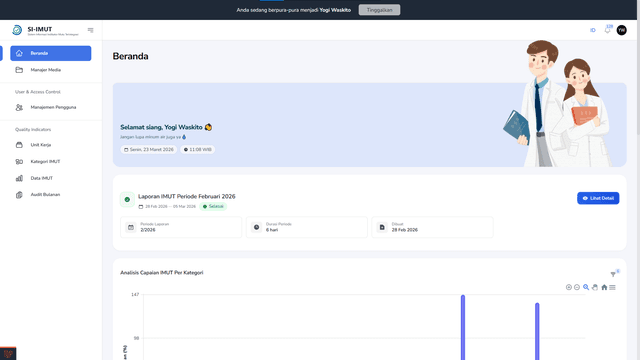The image size is (640, 360).
Task: Open chart filter funnel icon
Action: 613,274
